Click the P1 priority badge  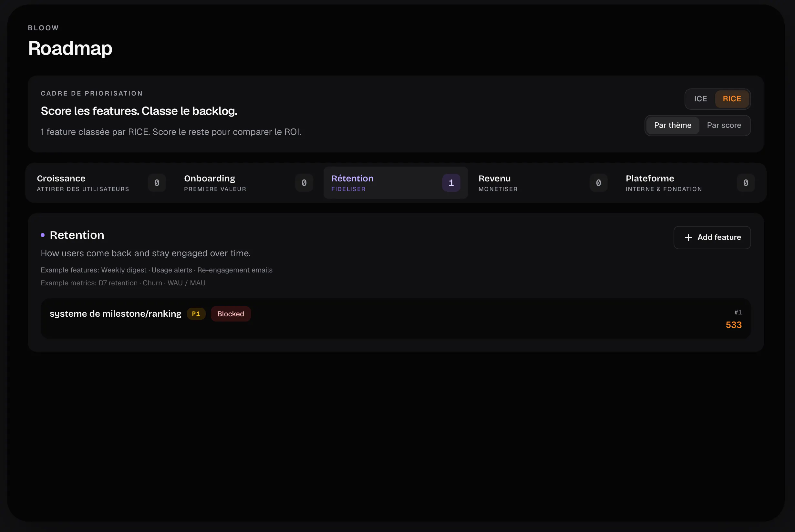click(x=196, y=314)
